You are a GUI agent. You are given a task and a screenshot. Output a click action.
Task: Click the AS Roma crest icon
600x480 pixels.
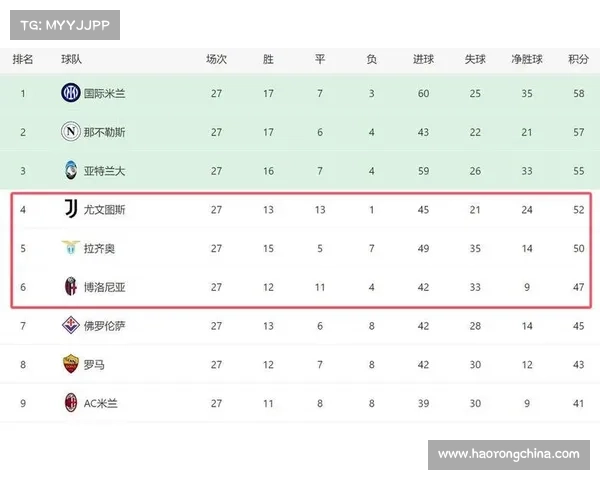[x=71, y=364]
